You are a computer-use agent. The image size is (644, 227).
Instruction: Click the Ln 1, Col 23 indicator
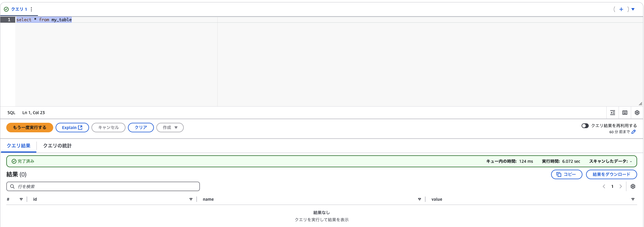[33, 113]
